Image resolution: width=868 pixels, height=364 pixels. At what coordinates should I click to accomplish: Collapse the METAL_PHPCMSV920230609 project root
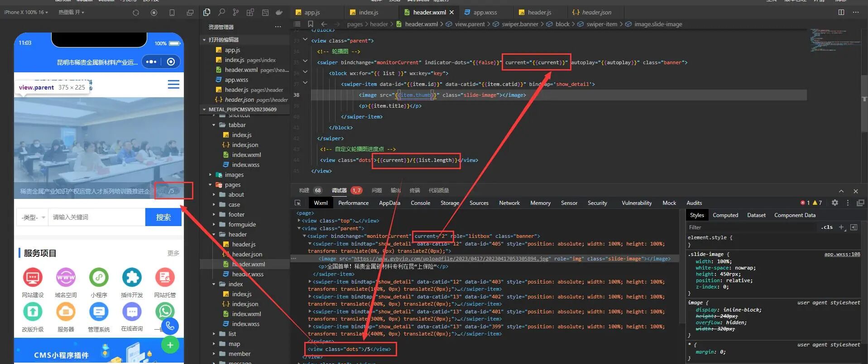(204, 109)
